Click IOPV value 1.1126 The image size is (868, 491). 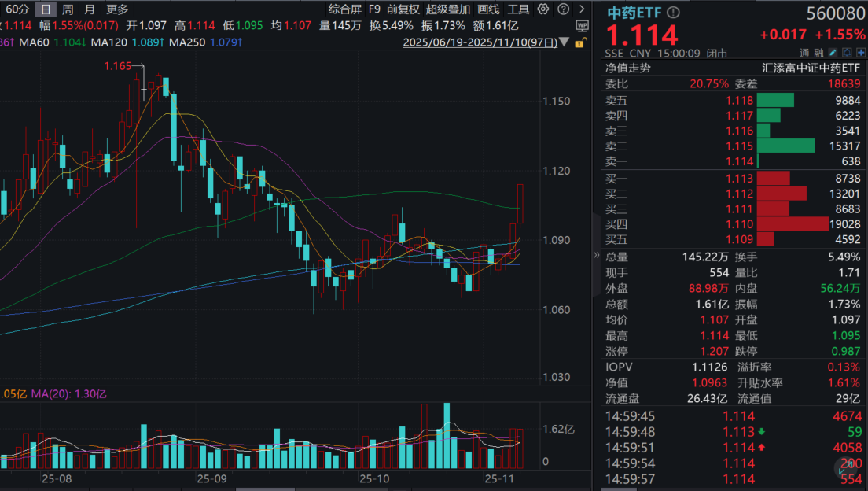click(710, 367)
